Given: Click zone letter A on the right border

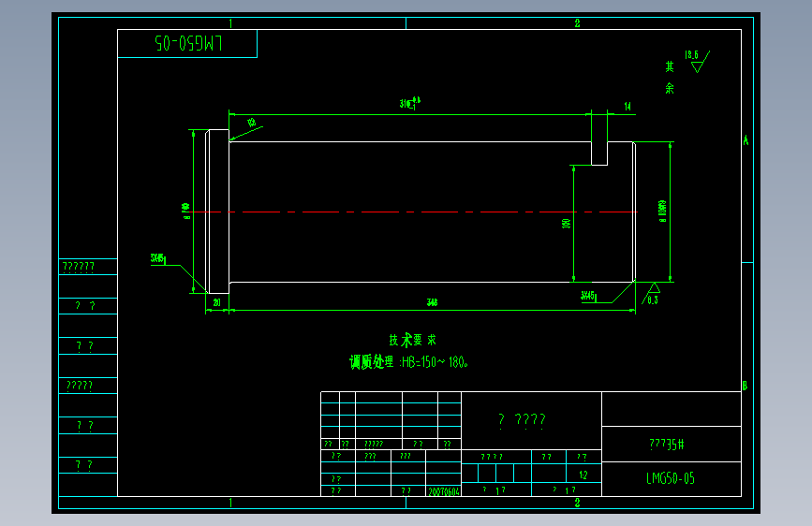Looking at the screenshot, I should click(x=746, y=140).
